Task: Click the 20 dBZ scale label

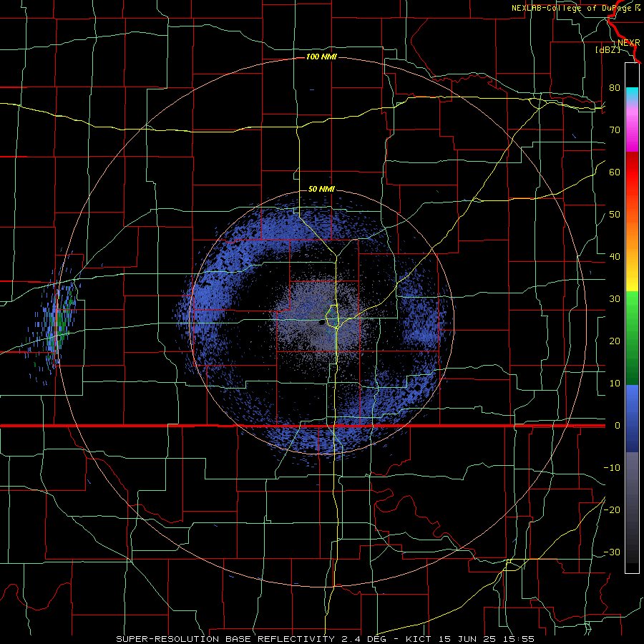Action: tap(615, 341)
